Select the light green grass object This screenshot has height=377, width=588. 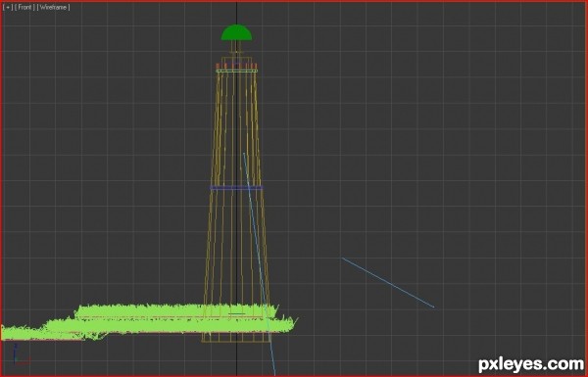coord(149,322)
